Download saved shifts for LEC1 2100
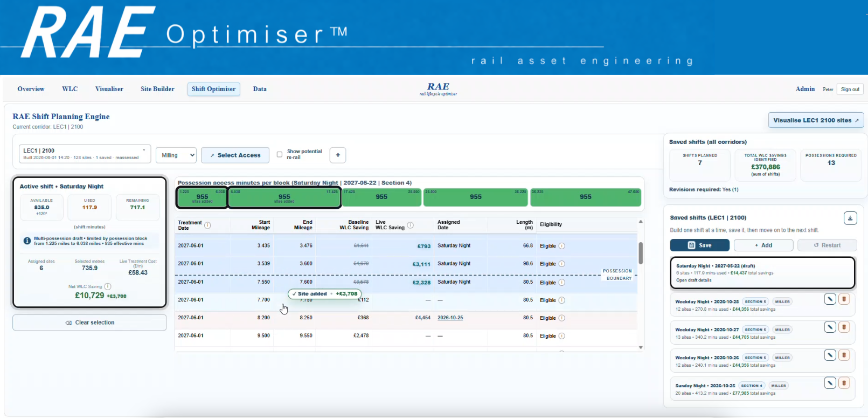The image size is (868, 418). [850, 218]
